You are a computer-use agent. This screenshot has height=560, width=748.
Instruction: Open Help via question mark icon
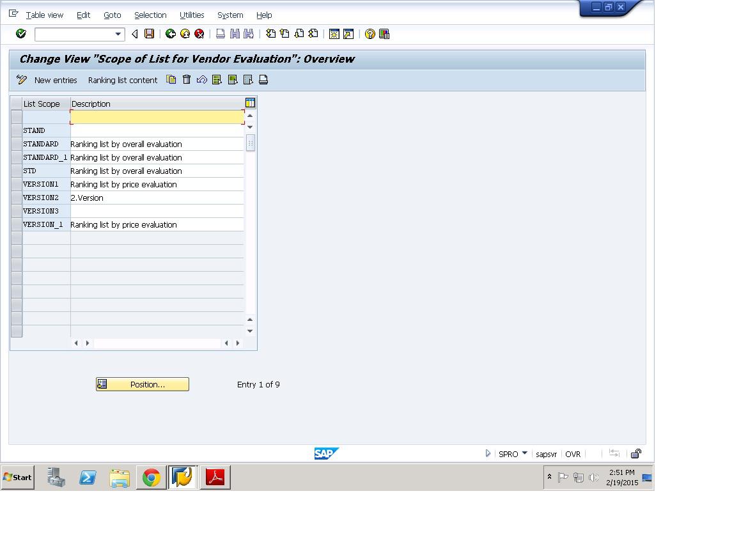370,34
